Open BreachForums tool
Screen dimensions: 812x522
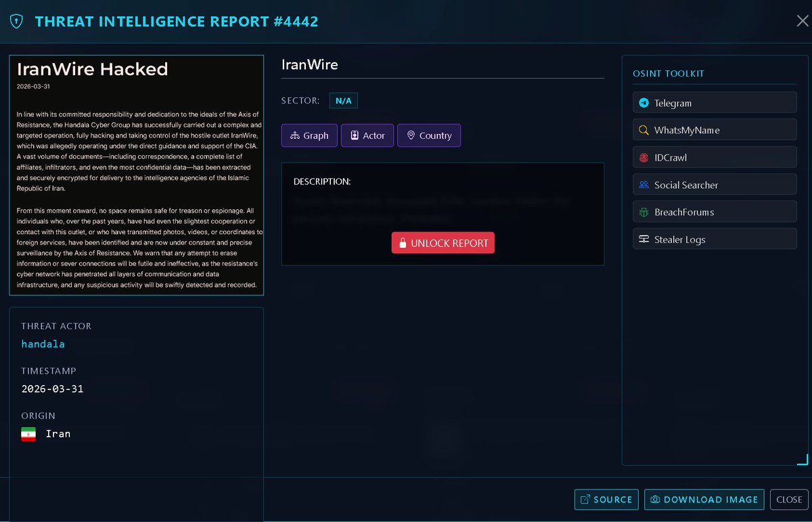tap(715, 212)
